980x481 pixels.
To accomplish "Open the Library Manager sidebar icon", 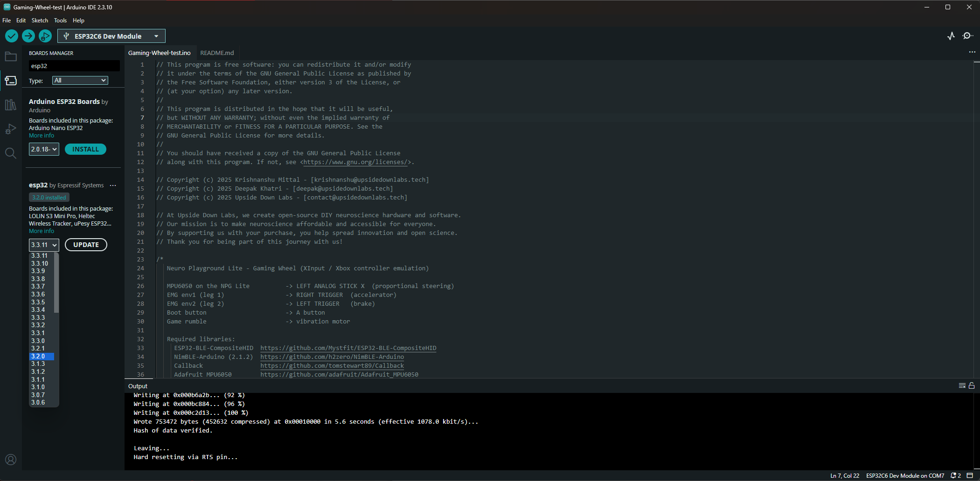I will (x=11, y=105).
